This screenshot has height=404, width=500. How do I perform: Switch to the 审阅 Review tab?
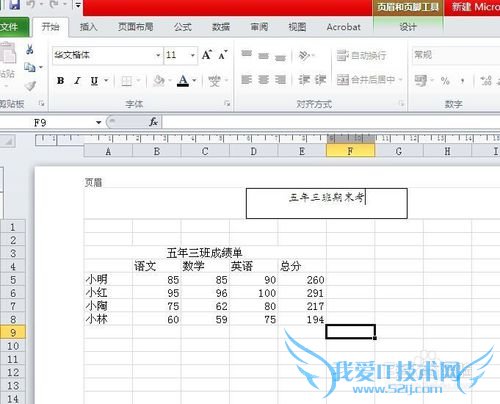[259, 27]
